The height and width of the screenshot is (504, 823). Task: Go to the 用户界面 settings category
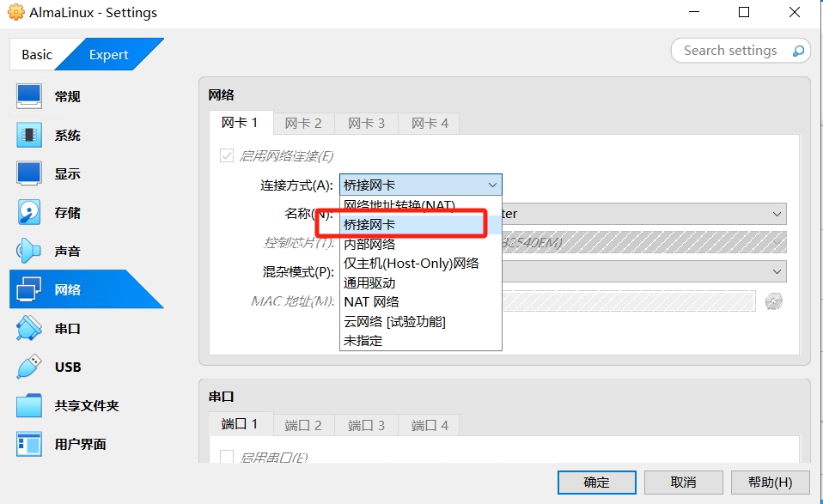click(x=80, y=444)
